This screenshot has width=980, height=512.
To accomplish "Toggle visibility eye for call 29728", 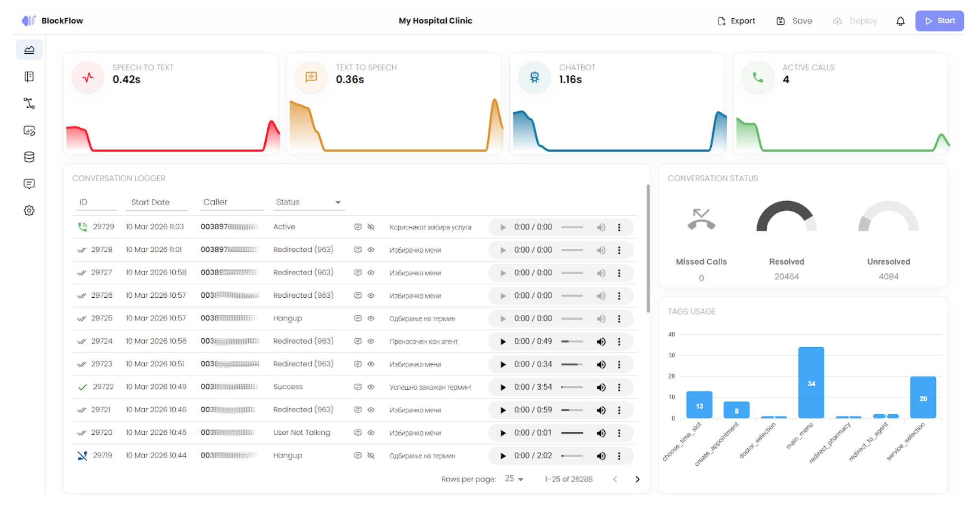I will [x=371, y=250].
